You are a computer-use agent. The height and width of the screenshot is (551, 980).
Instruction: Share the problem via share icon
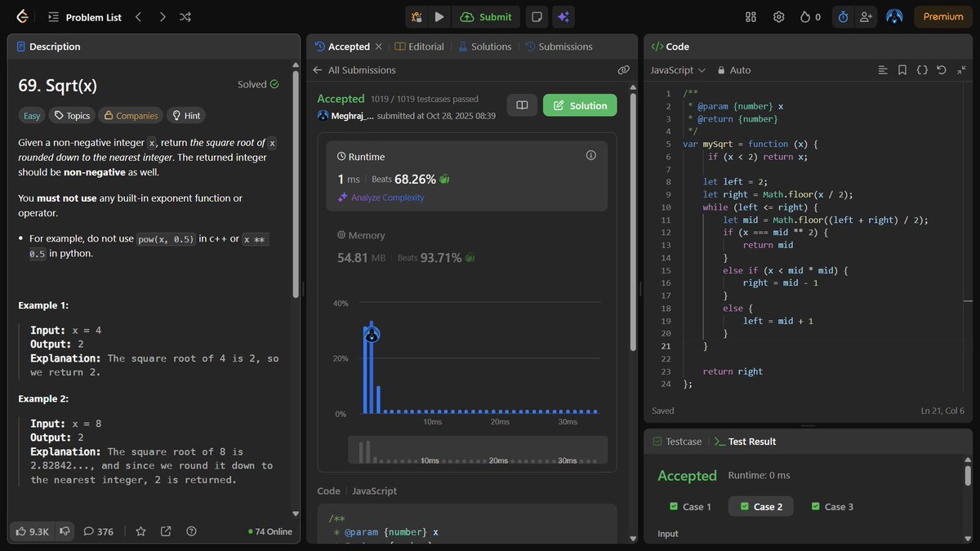pyautogui.click(x=166, y=531)
